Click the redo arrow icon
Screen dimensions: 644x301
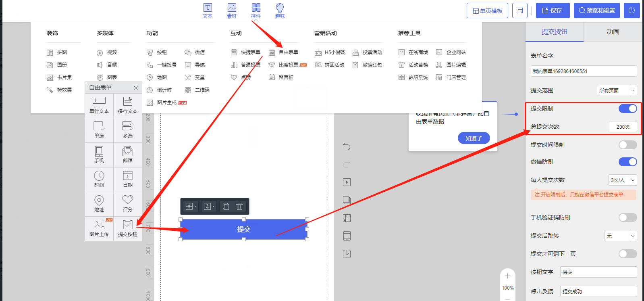tap(347, 164)
